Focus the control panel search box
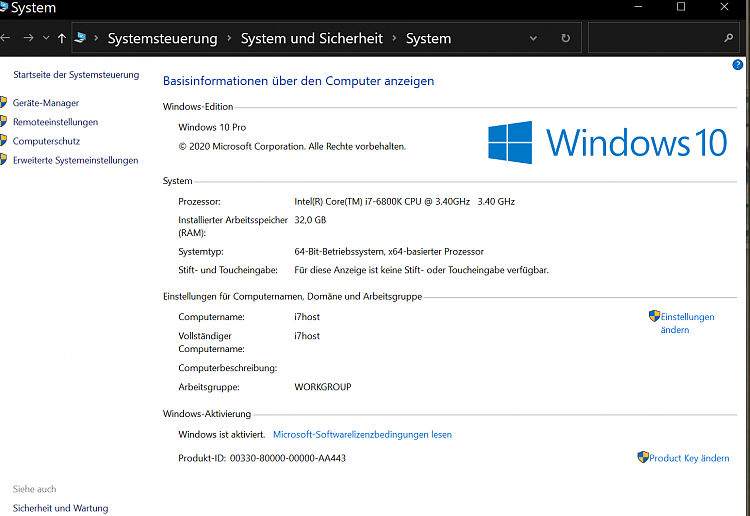 [664, 38]
